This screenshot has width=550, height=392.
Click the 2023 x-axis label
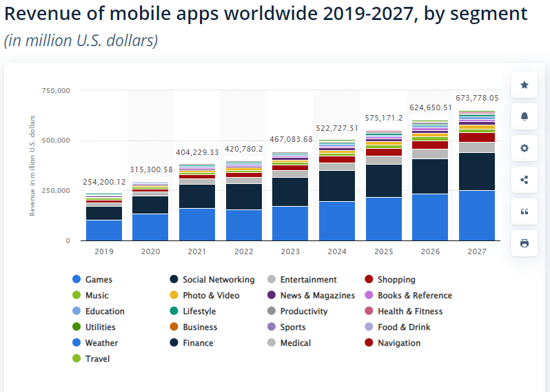pyautogui.click(x=290, y=251)
